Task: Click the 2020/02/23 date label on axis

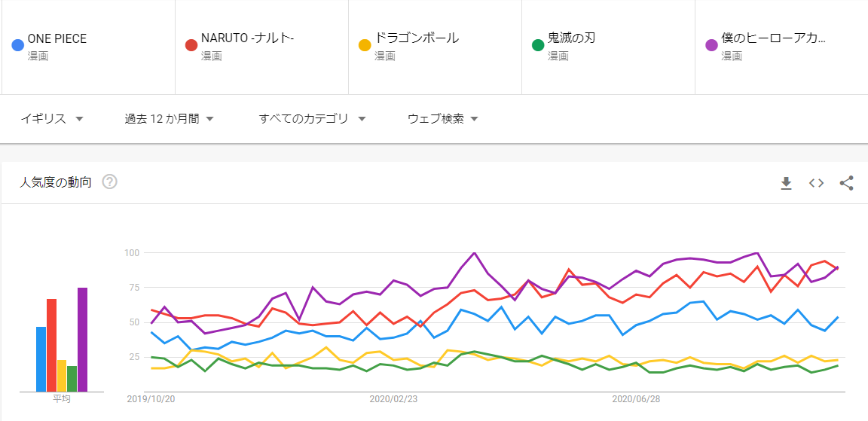Action: coord(393,399)
